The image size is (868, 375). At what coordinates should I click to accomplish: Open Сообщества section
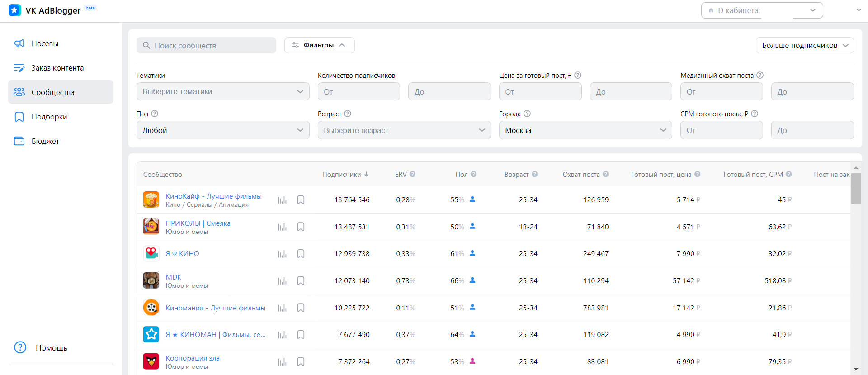61,92
